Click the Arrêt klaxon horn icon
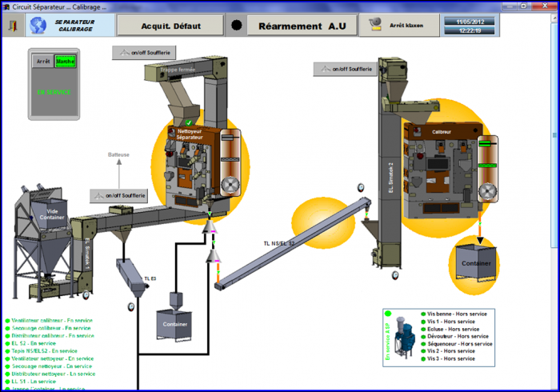This screenshot has width=560, height=392. point(375,25)
